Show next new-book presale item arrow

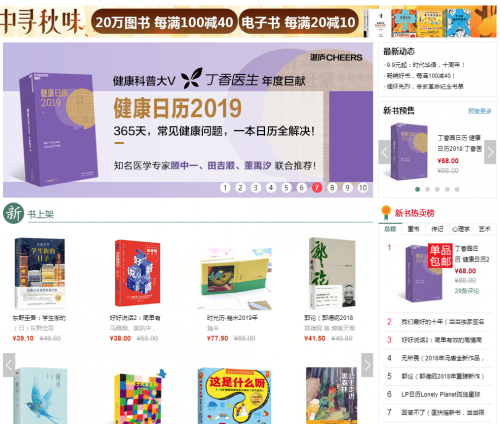(x=490, y=152)
